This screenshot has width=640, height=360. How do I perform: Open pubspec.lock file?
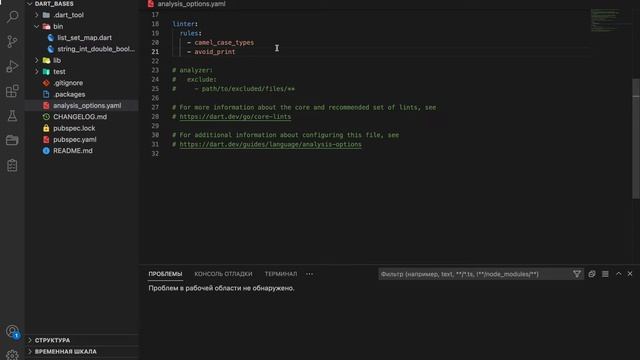tap(74, 128)
